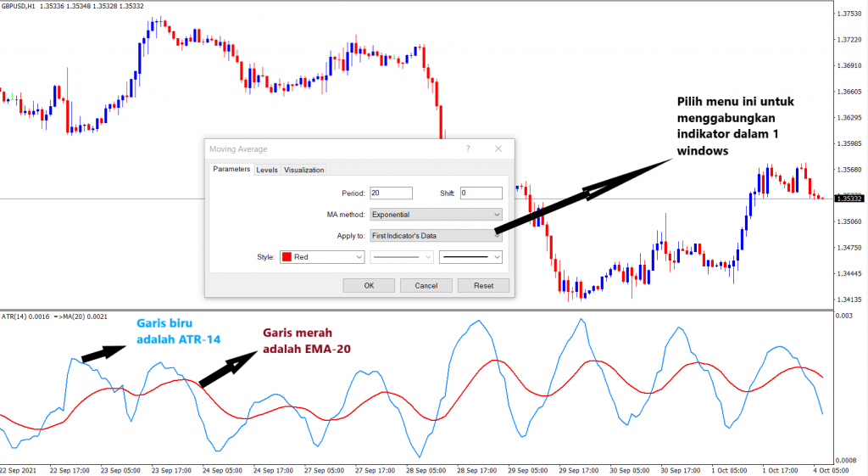
Task: Click the Shift input field
Action: 481,193
